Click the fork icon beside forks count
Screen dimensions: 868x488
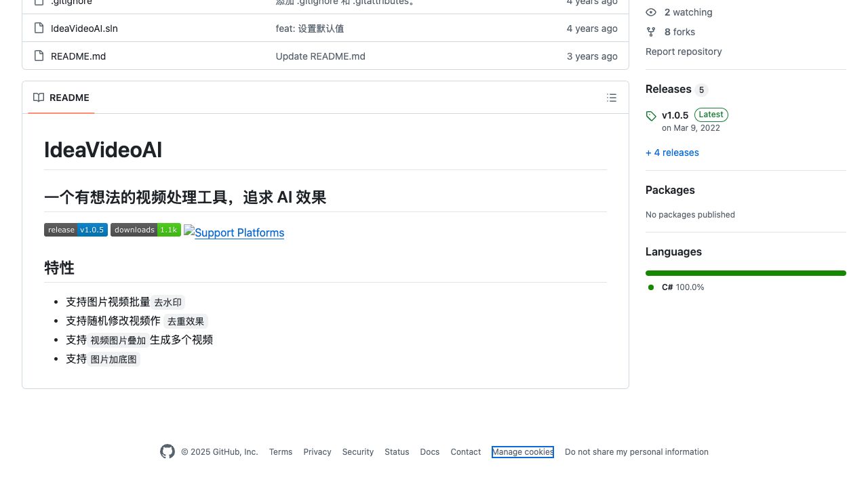coord(651,32)
